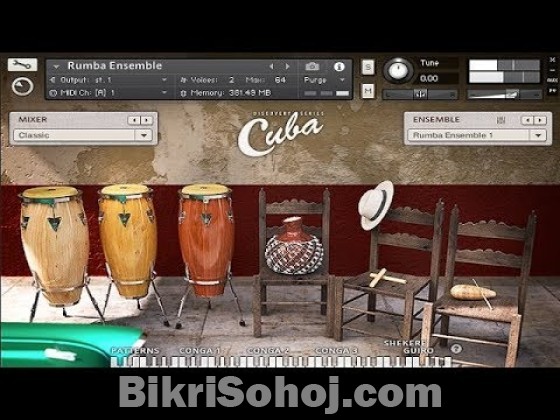
Task: Open the Mixer Classic preset dropdown
Action: coord(83,135)
